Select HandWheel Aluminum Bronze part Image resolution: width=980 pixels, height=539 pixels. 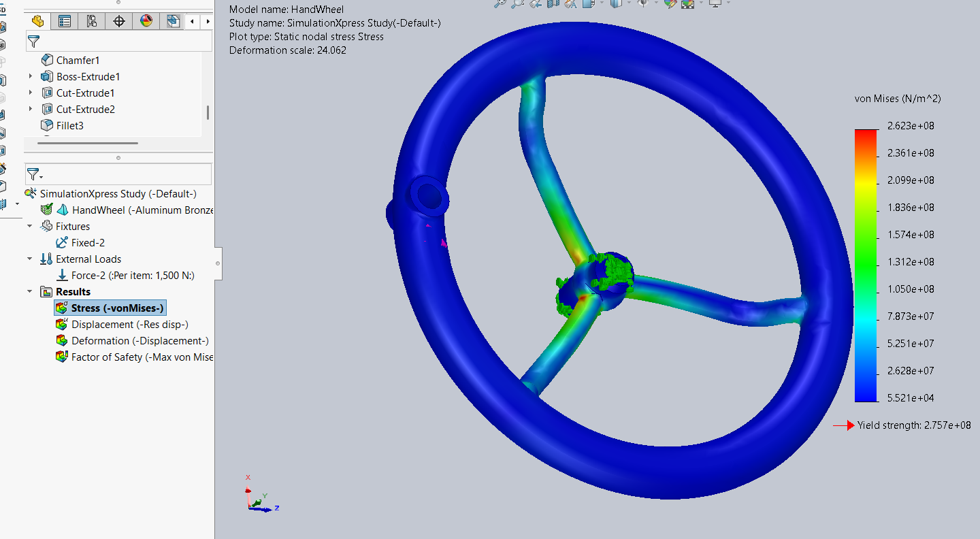(x=142, y=210)
